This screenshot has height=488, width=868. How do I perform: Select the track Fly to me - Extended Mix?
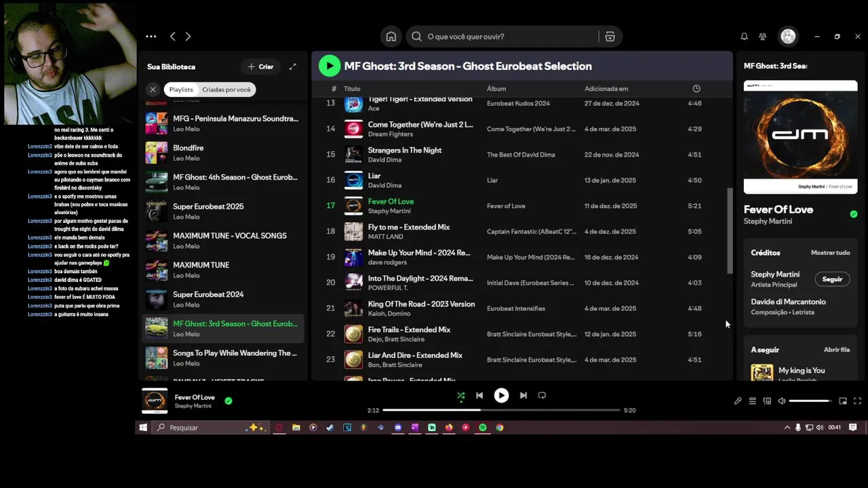point(521,232)
